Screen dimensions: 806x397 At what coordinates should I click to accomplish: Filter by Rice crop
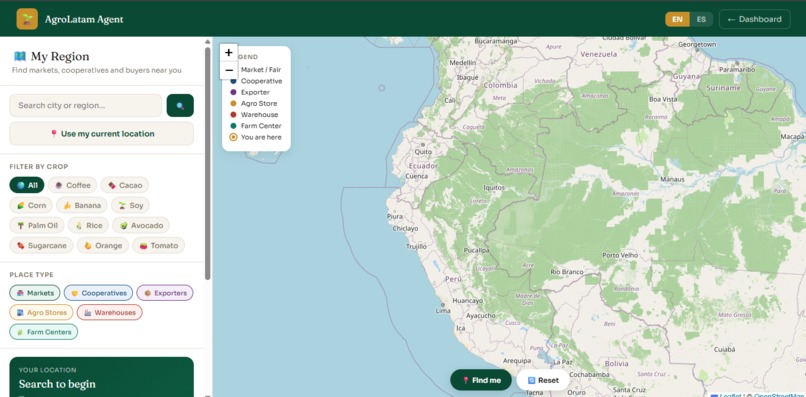click(x=88, y=225)
